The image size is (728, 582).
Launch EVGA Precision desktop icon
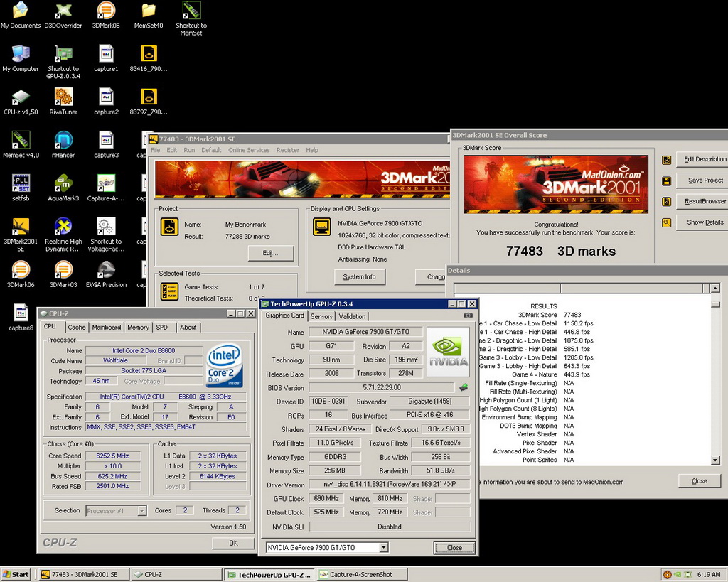tap(106, 274)
